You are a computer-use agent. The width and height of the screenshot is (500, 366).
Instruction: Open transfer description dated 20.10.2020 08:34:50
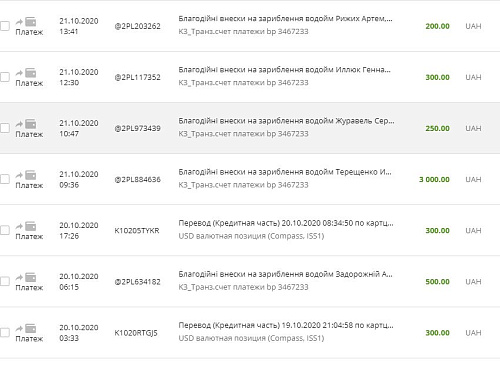pyautogui.click(x=286, y=223)
